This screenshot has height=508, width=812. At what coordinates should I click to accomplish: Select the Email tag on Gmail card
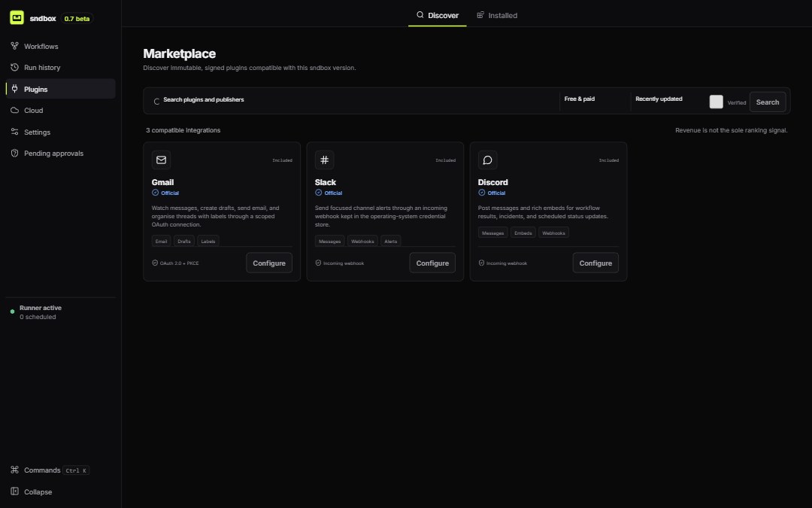click(x=161, y=241)
